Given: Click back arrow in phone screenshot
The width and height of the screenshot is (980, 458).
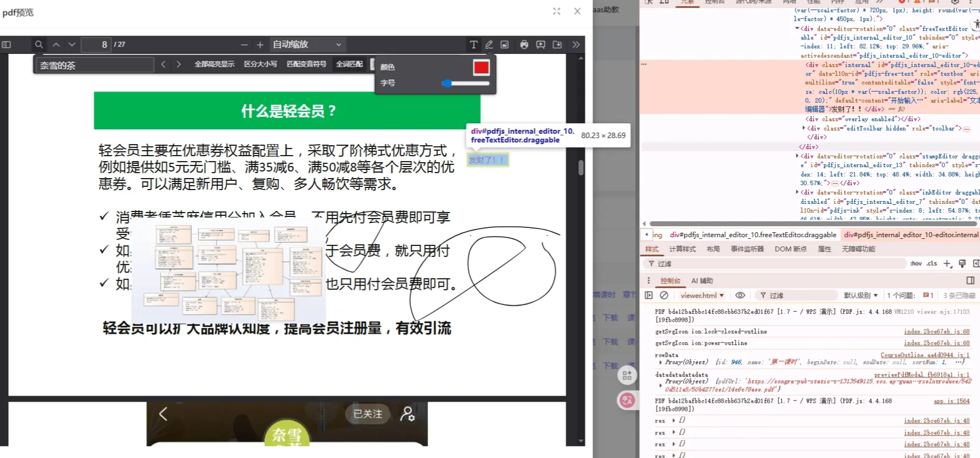Looking at the screenshot, I should 163,414.
